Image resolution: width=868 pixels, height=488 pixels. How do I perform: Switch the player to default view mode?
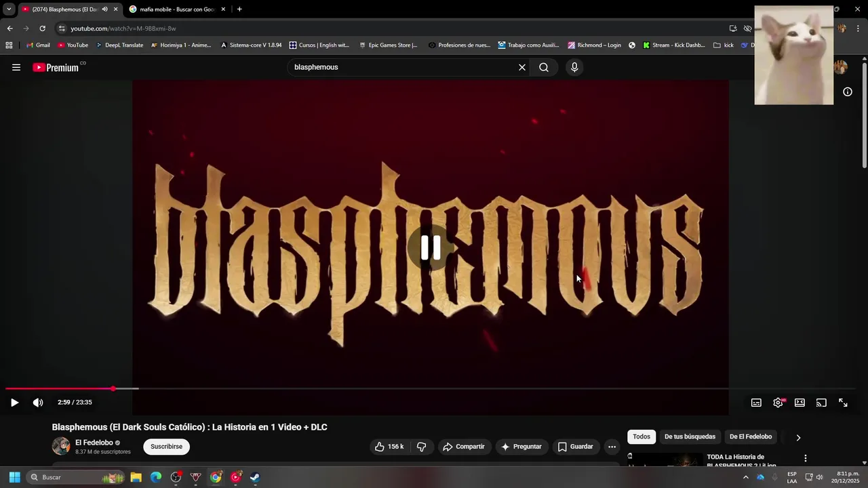800,403
